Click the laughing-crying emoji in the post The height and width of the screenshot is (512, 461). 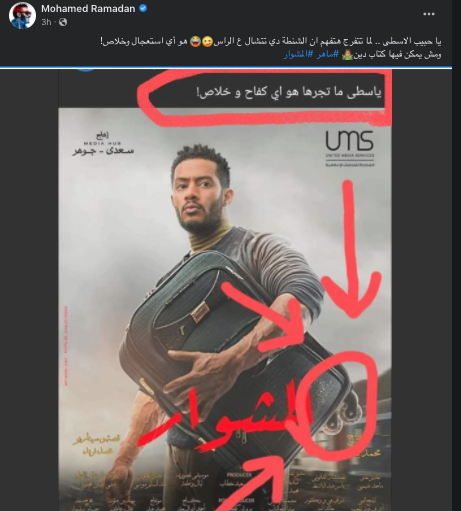pyautogui.click(x=196, y=42)
